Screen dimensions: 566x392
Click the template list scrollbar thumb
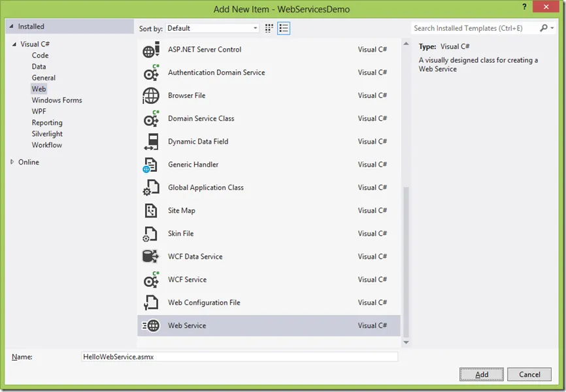pyautogui.click(x=406, y=262)
